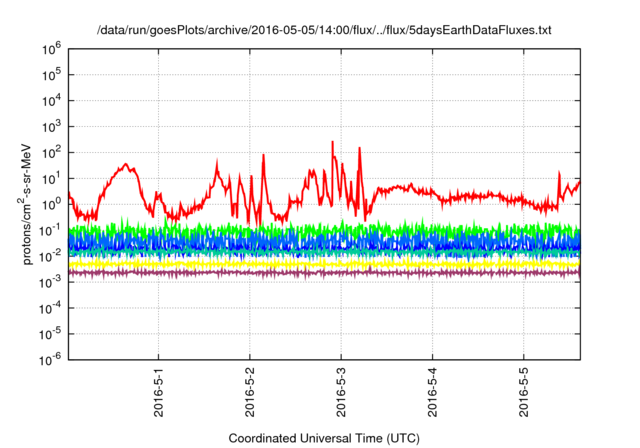Click the 10^0 y-axis tick label
Viewport: 640px width, 448px height.
click(51, 204)
